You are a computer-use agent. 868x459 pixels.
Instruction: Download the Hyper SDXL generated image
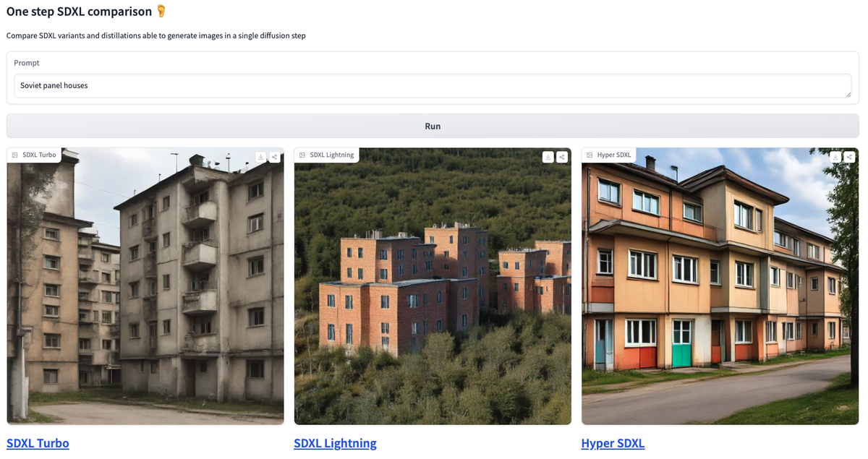[x=835, y=157]
